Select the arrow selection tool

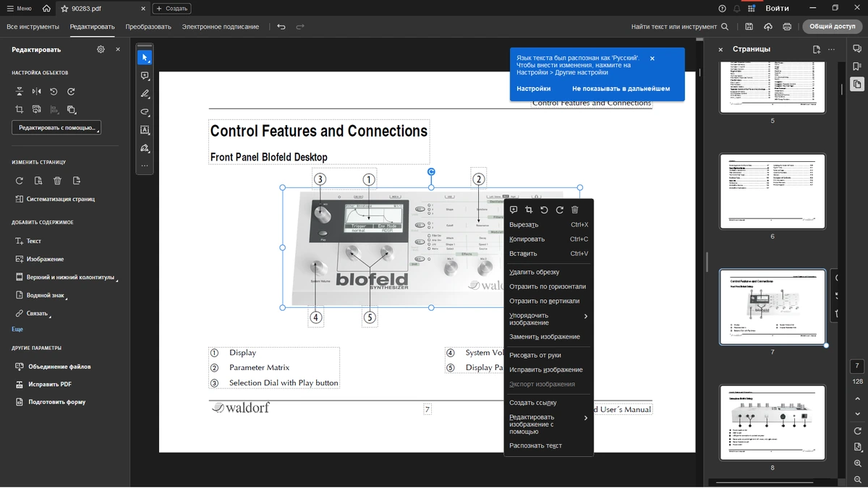145,58
